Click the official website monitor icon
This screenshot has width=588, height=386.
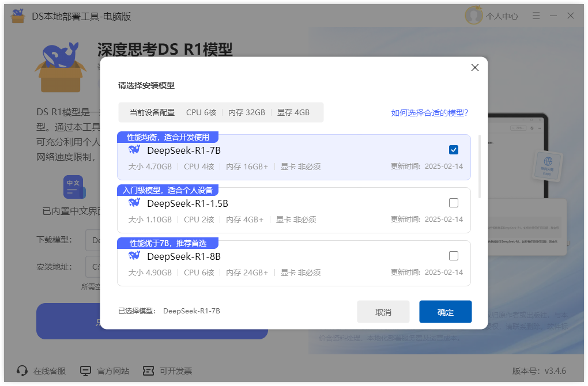coord(85,371)
